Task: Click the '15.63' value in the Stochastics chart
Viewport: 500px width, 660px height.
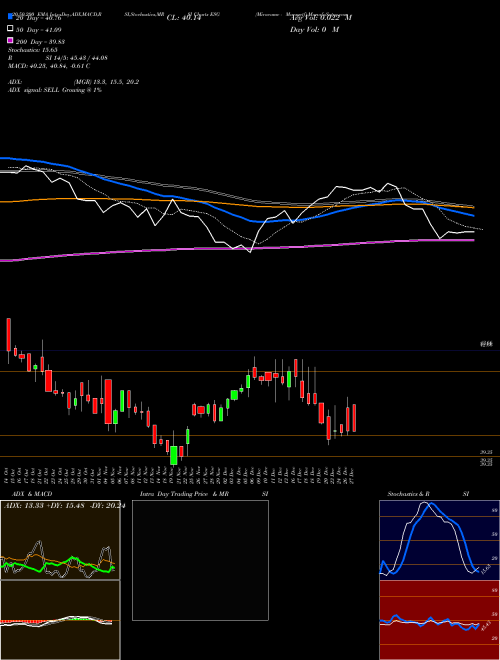Action: [x=484, y=568]
